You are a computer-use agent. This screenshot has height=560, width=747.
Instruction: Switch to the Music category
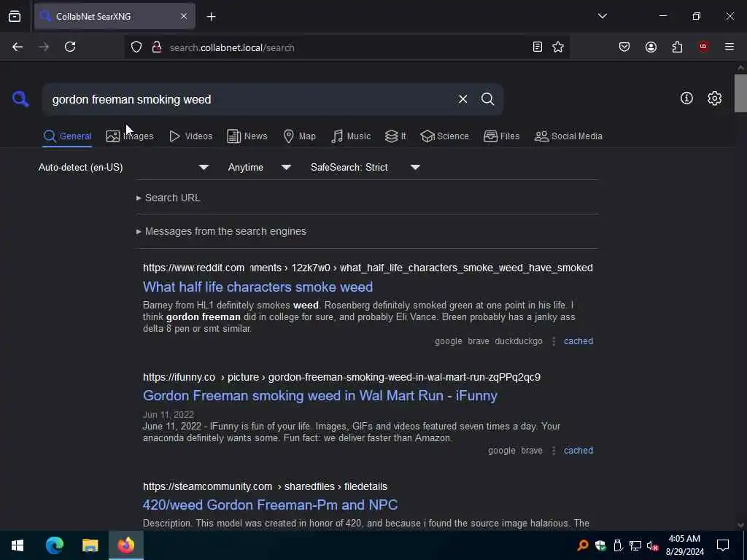[351, 136]
